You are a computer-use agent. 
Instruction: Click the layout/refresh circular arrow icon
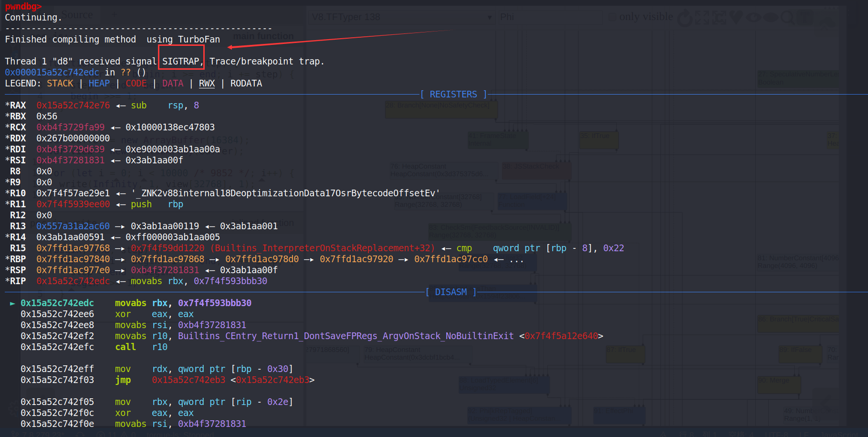(685, 18)
